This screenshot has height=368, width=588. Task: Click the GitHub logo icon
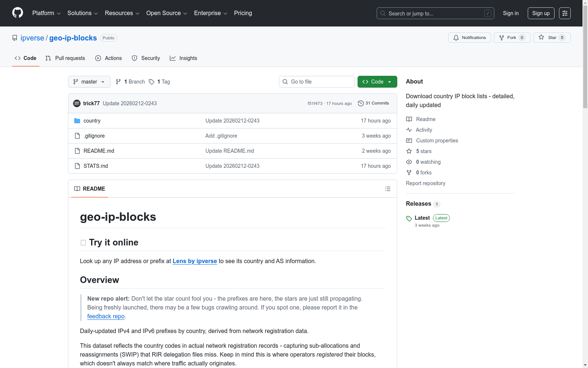pos(18,13)
